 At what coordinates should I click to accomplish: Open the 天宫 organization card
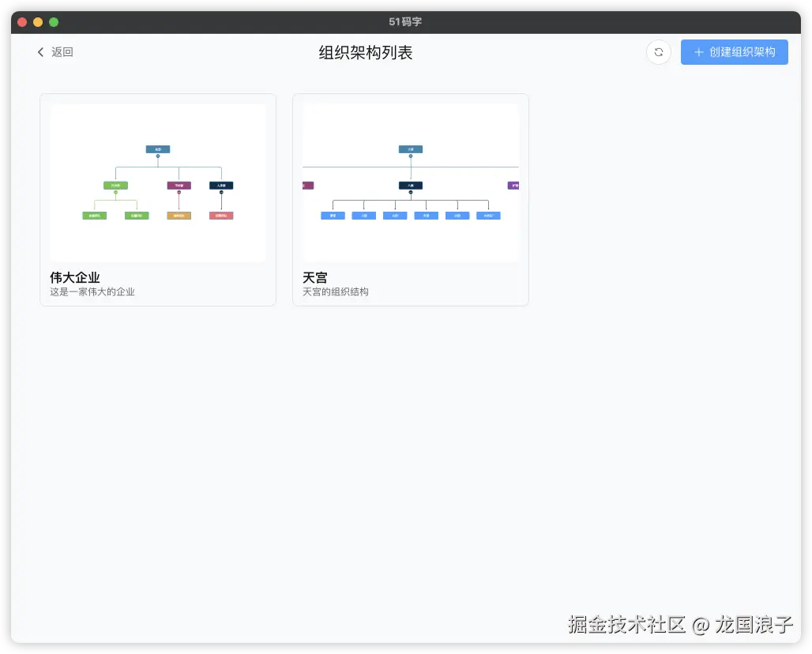pos(411,199)
